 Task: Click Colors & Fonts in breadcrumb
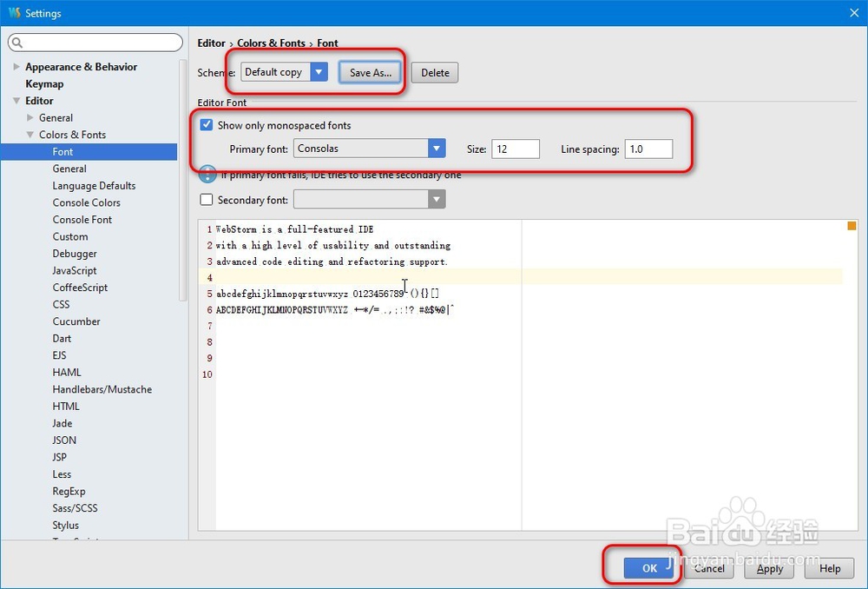[x=271, y=43]
